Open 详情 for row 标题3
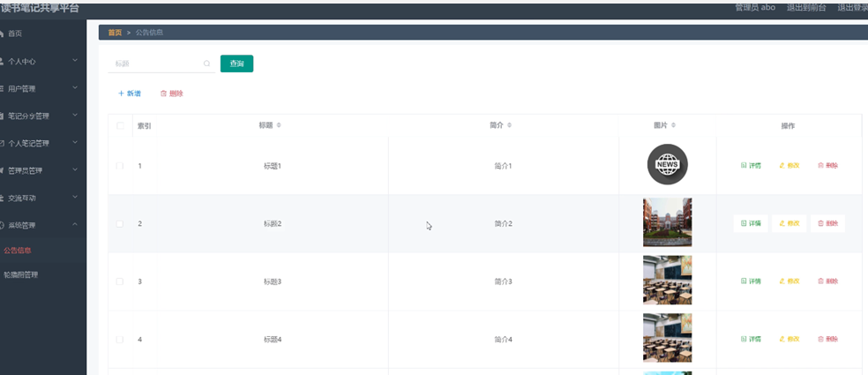Screen dimensions: 868x375 (x=751, y=281)
